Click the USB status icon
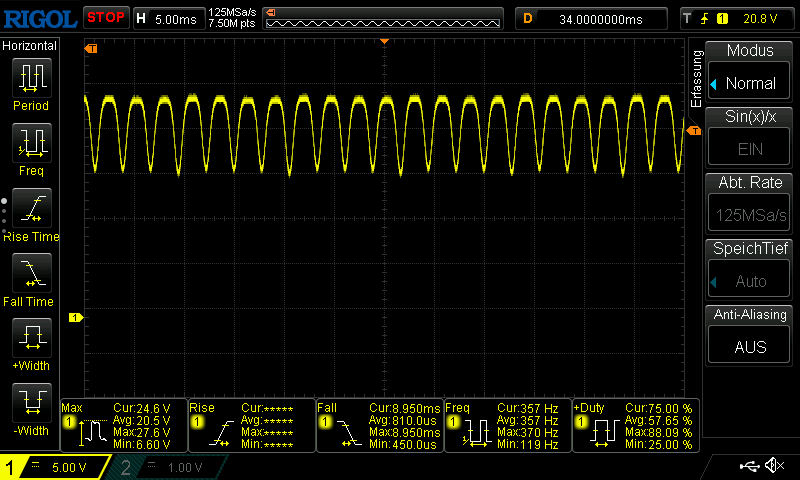The image size is (800, 480). [749, 466]
